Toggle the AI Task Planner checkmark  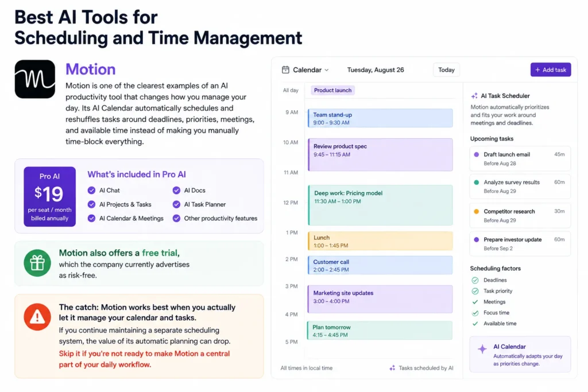(x=176, y=204)
